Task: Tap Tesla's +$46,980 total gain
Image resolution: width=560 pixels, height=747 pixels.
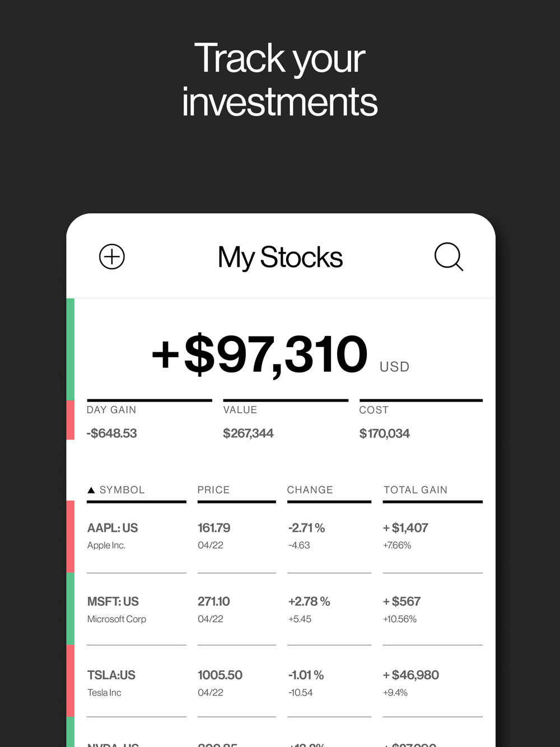Action: [x=411, y=675]
